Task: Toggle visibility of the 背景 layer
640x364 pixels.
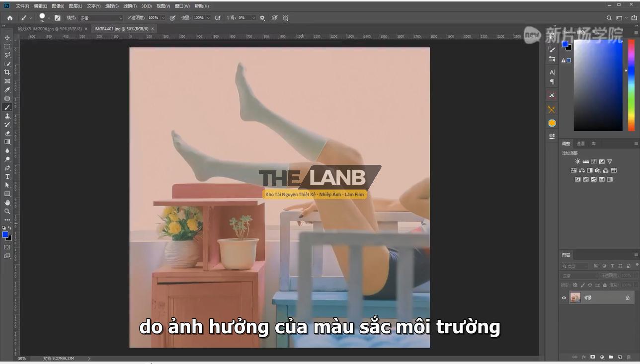Action: click(564, 297)
